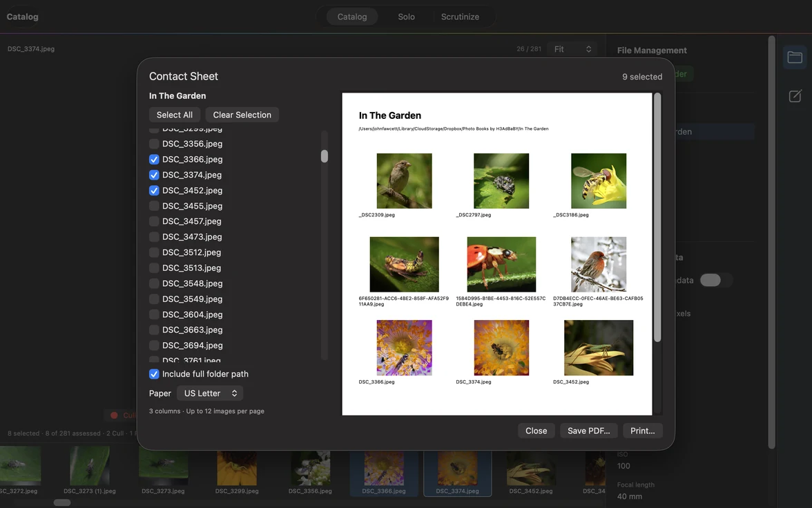Check the DSC_3455.jpeg checkbox
Image resolution: width=812 pixels, height=508 pixels.
[154, 206]
